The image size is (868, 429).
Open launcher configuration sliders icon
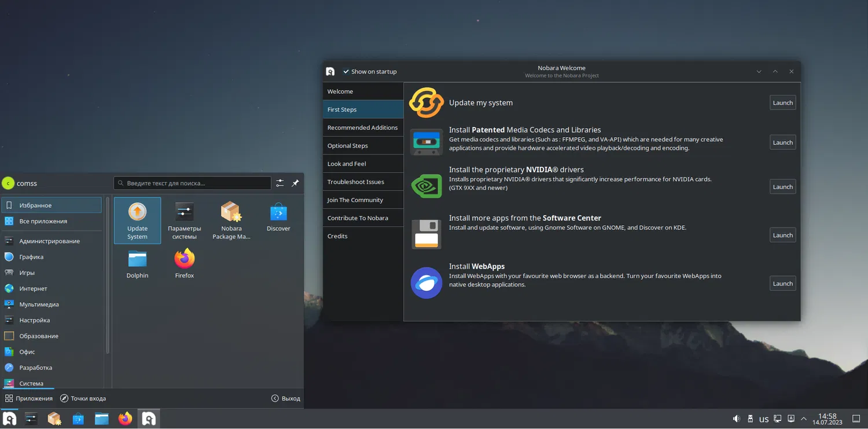pos(280,183)
